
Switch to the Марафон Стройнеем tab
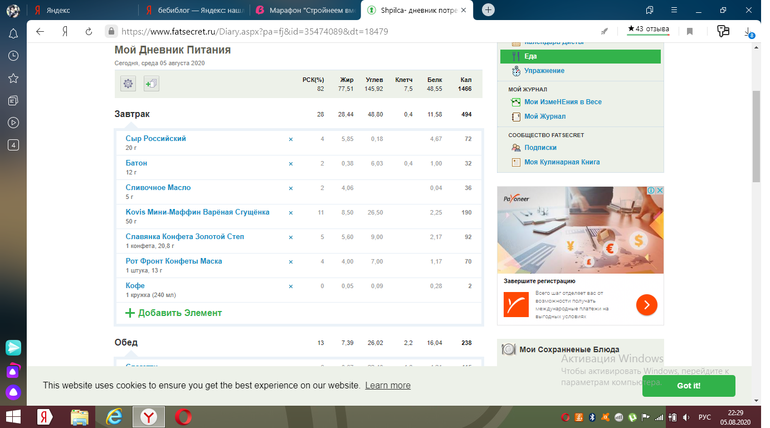306,10
